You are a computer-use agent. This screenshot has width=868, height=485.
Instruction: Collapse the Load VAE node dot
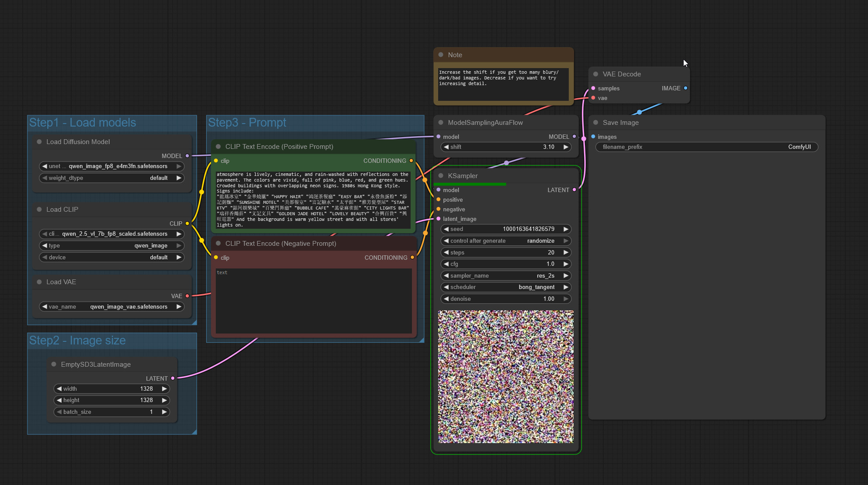pos(39,282)
